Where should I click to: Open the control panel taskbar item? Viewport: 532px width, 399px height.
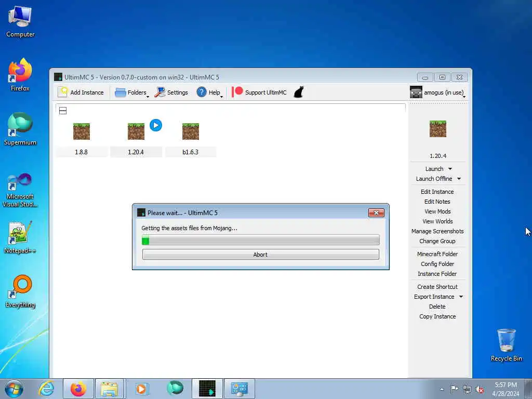pyautogui.click(x=239, y=389)
